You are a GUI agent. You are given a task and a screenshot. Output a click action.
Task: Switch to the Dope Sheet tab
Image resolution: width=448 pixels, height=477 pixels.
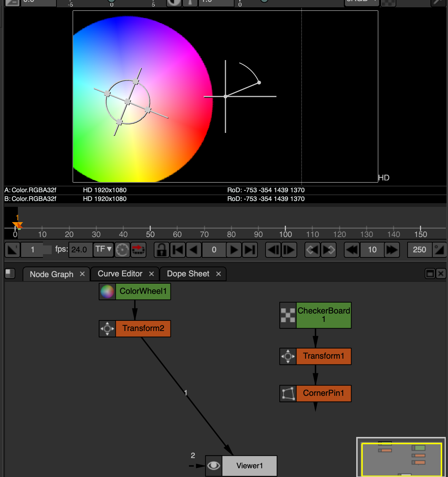(188, 274)
